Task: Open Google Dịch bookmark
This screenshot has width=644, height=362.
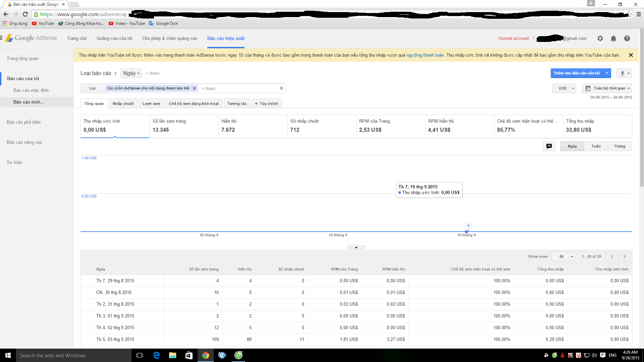Action: (x=163, y=23)
